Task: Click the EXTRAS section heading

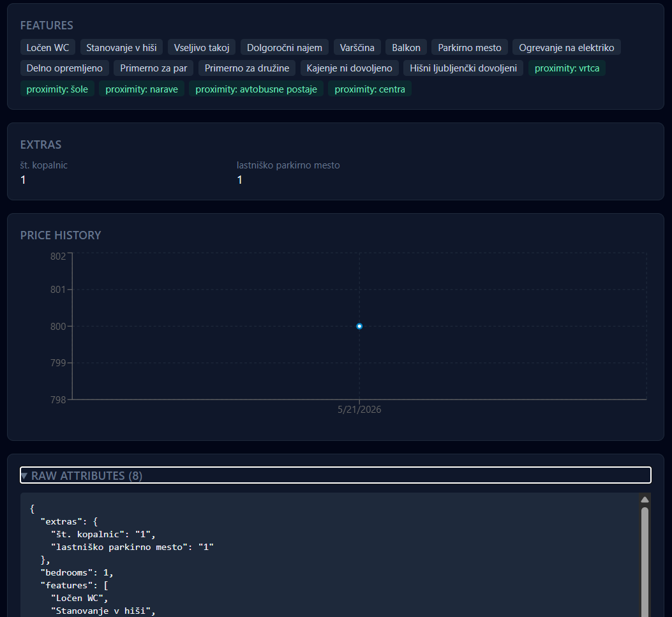Action: click(x=41, y=144)
